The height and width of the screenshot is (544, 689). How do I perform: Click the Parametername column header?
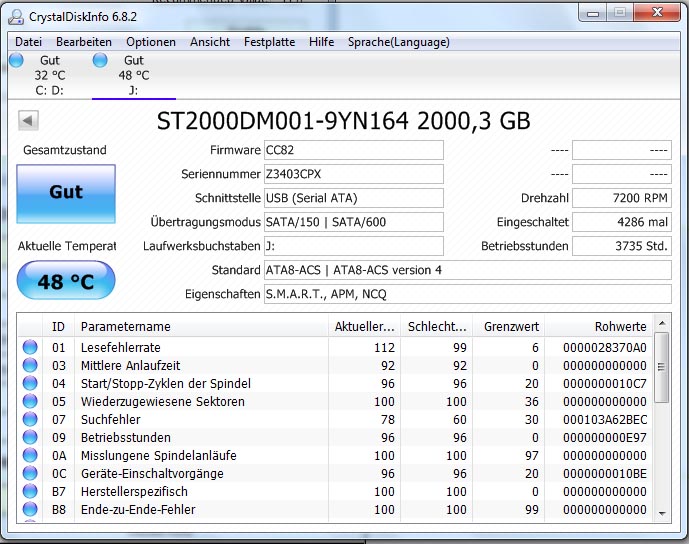coord(201,326)
